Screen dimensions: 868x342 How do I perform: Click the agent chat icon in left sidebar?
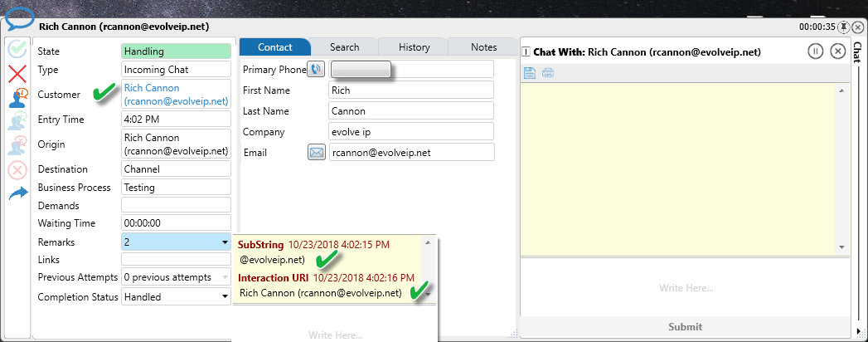[17, 99]
